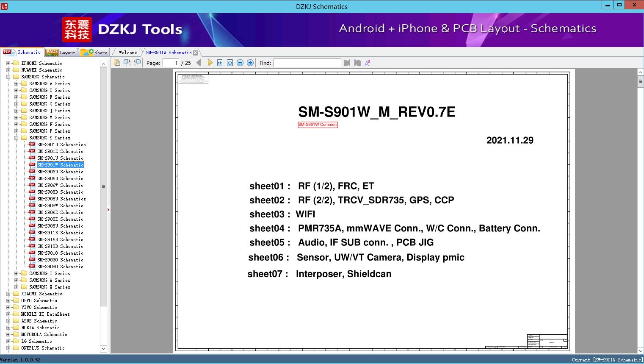This screenshot has width=644, height=364.
Task: Click the folder icon for ONEPLUS Schematic
Action: tap(16, 348)
